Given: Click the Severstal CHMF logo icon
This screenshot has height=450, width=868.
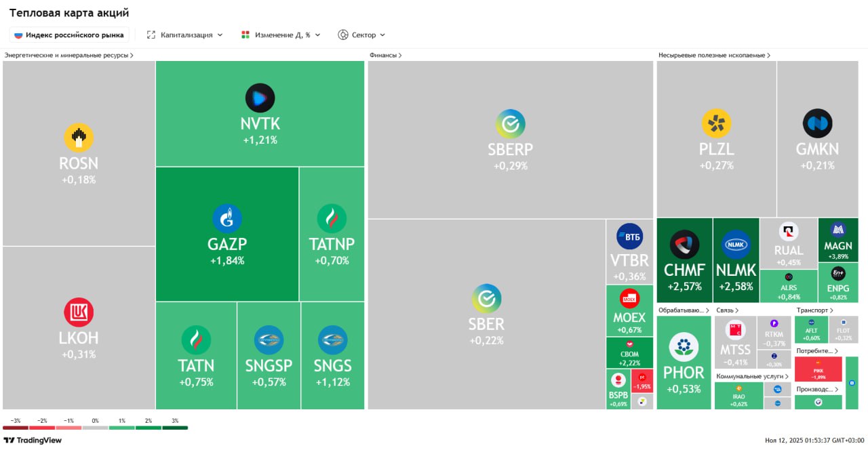Looking at the screenshot, I should click(684, 245).
